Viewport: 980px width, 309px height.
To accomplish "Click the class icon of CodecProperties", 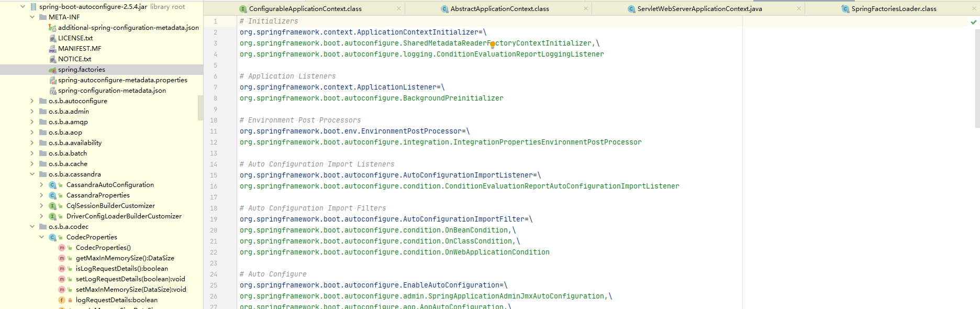I will coord(52,237).
